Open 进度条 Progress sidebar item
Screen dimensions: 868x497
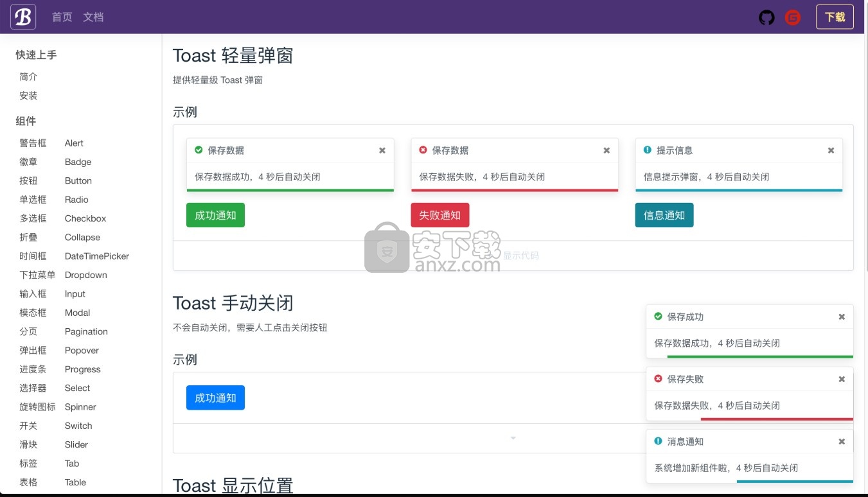pyautogui.click(x=60, y=369)
